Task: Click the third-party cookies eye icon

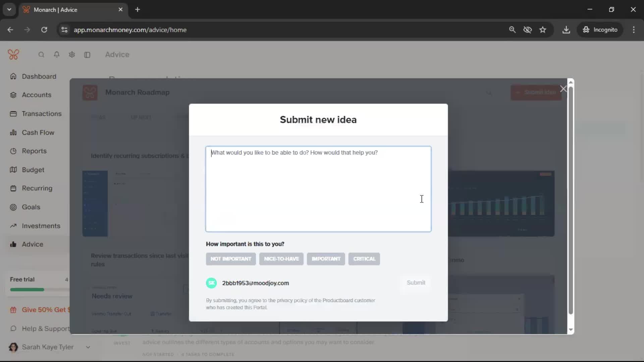Action: (527, 30)
